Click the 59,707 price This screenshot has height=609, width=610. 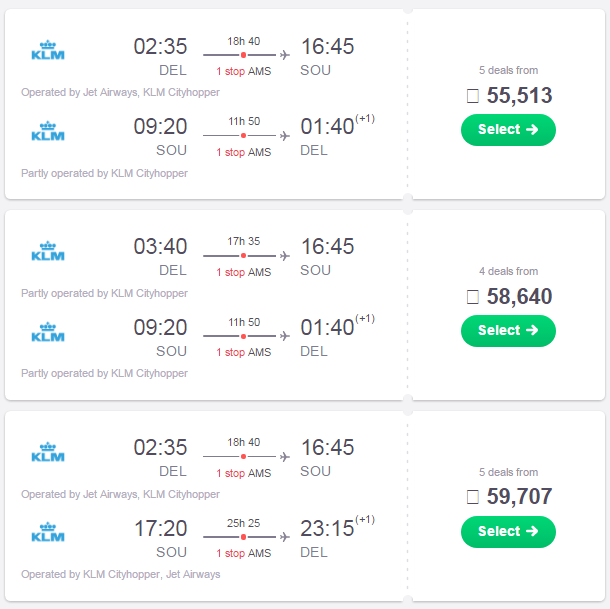click(519, 497)
